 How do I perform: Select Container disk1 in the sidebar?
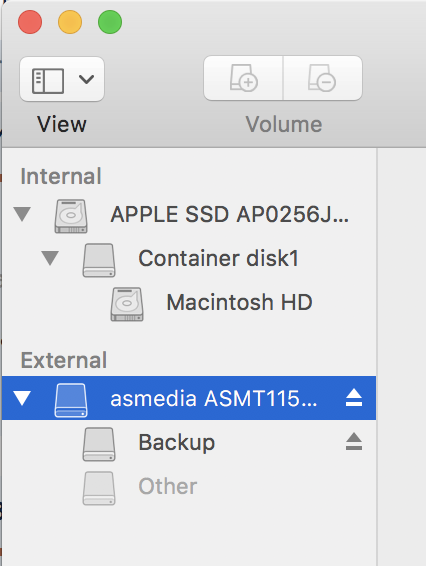click(x=189, y=258)
